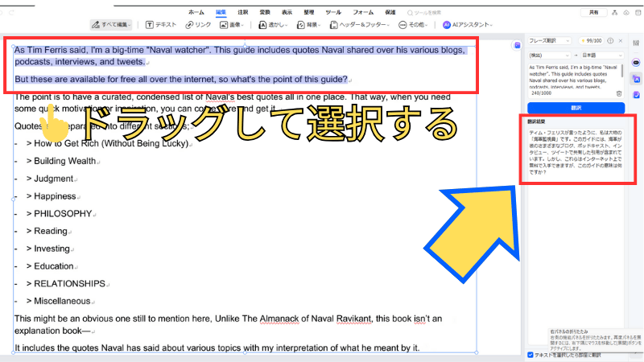The height and width of the screenshot is (362, 644).
Task: Open the その他 more options dropdown
Action: click(413, 25)
